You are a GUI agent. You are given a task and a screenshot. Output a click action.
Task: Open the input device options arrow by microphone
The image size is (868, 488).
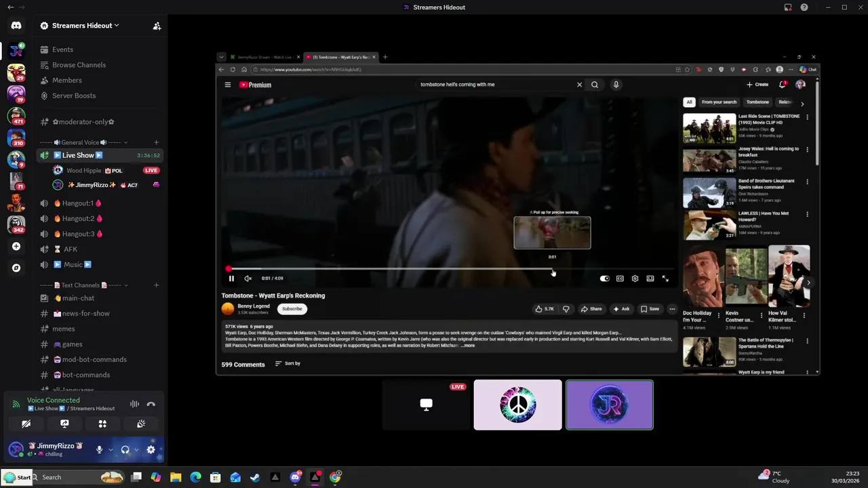111,449
